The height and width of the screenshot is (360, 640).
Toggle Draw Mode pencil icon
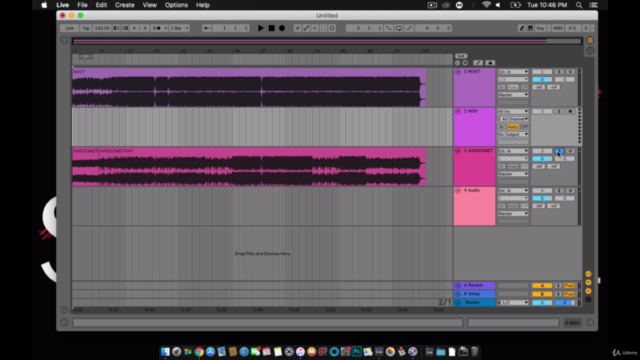522,28
